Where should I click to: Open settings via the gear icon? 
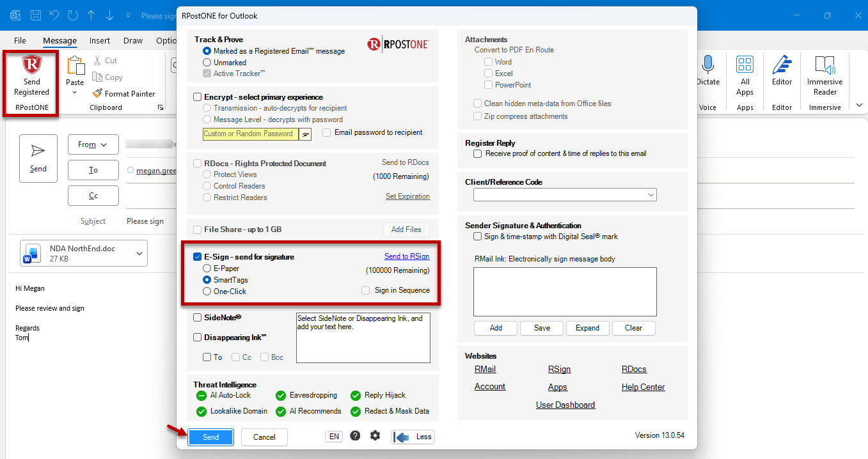(375, 436)
